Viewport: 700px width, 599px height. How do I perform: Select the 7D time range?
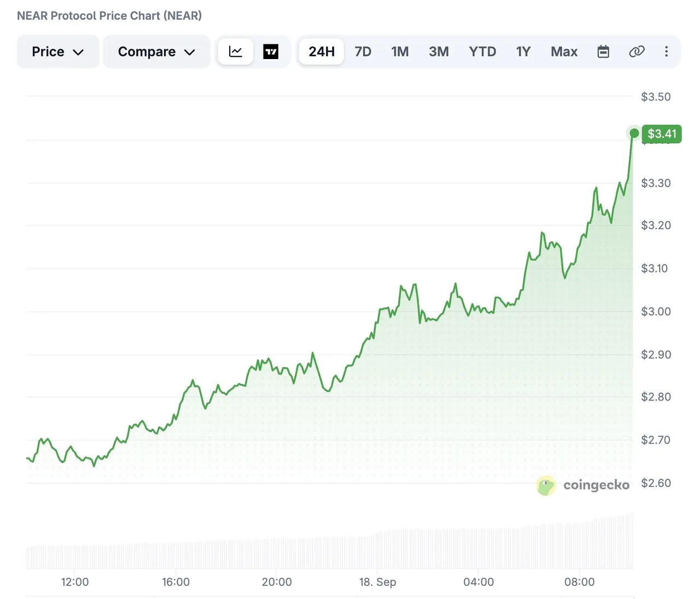[x=363, y=52]
